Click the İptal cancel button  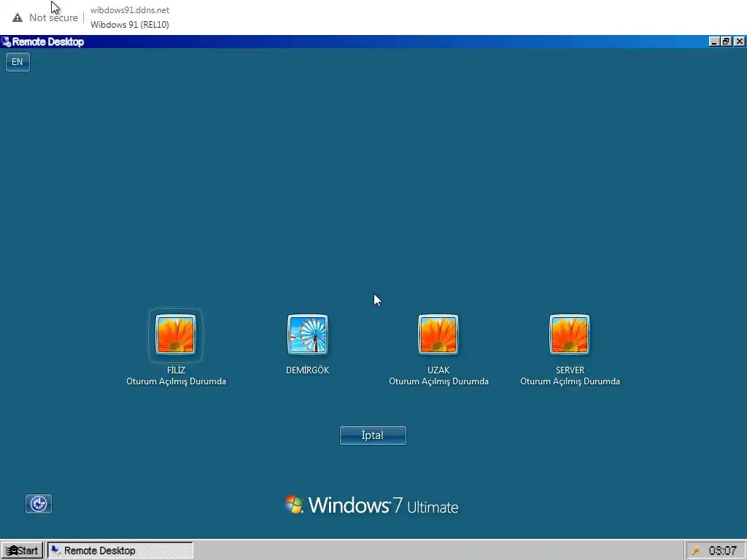(373, 435)
